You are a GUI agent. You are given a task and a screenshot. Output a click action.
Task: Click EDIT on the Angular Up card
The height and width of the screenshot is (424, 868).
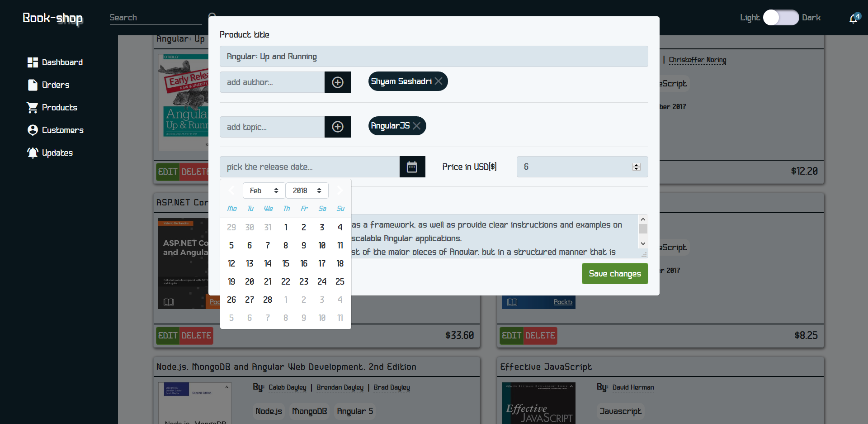(168, 172)
